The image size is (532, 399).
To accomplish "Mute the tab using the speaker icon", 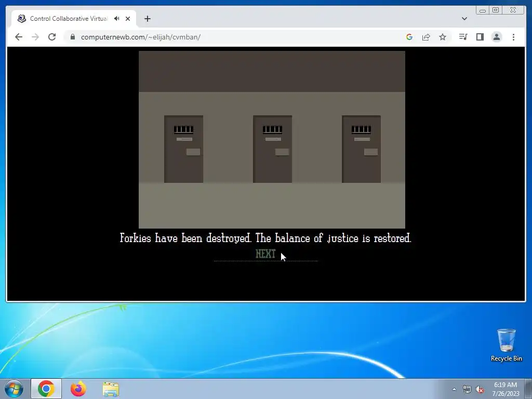I will point(117,19).
